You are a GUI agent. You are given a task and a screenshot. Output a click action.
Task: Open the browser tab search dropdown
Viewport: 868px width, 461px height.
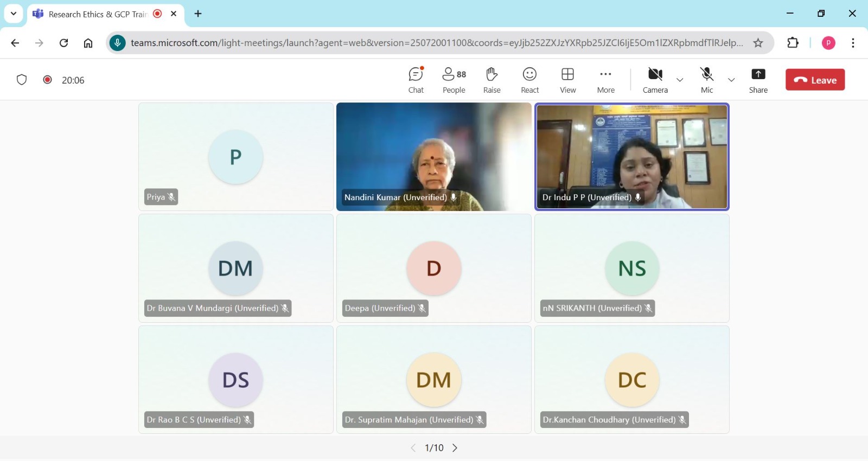coord(14,14)
